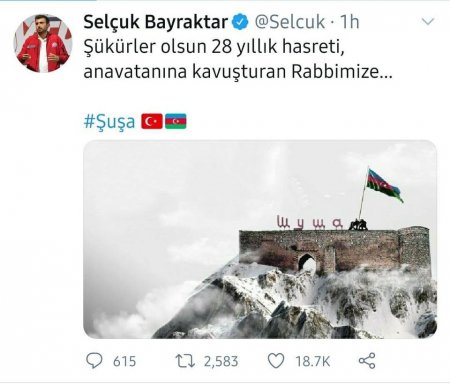Click the Azerbaijani flag in the photo
This screenshot has width=450, height=384.
tap(384, 185)
